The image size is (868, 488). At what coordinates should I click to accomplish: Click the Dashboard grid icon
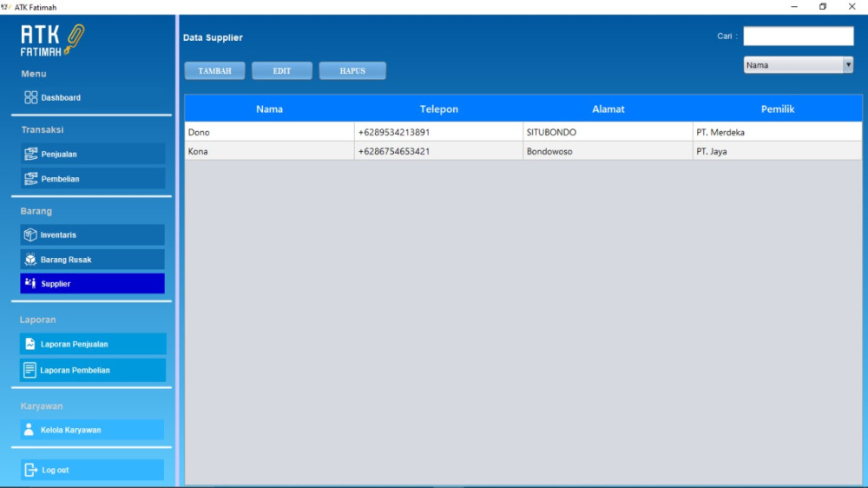point(31,97)
